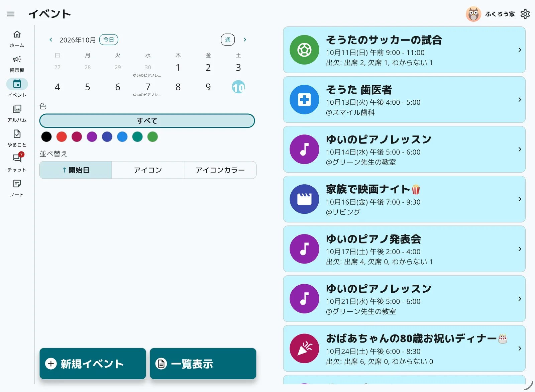
Task: Filter by red color swatch
Action: 62,136
